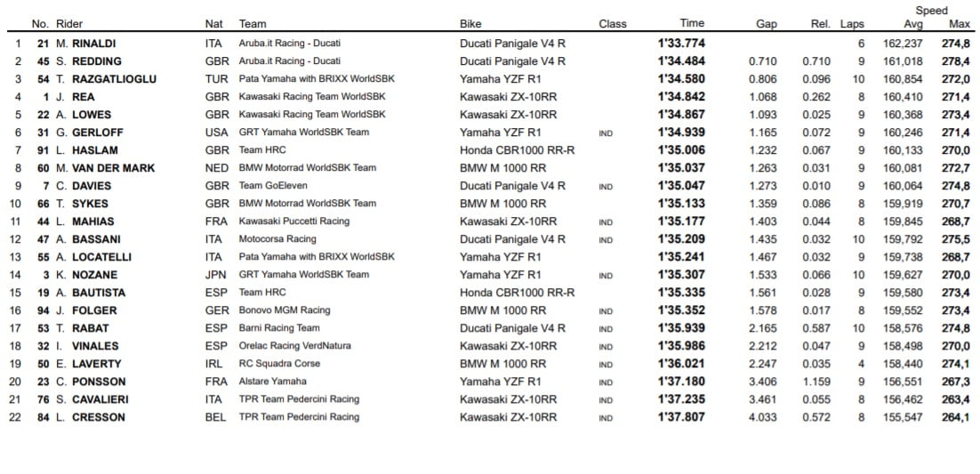Select rider M. Rinaldi's name

(85, 44)
